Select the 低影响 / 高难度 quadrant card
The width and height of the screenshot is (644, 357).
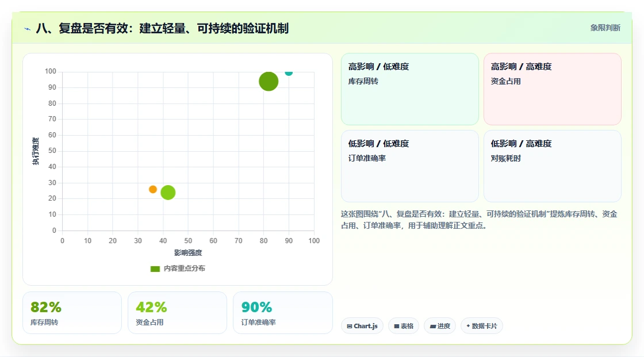pyautogui.click(x=553, y=166)
